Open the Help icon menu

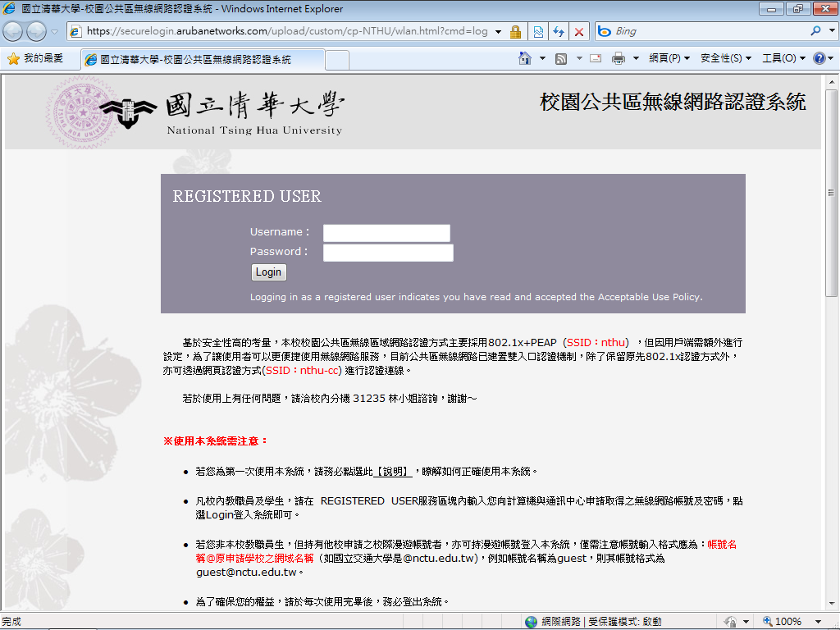pyautogui.click(x=818, y=58)
